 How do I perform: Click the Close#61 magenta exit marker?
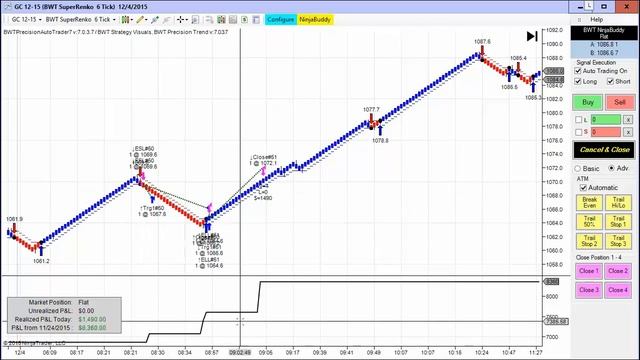pyautogui.click(x=263, y=171)
